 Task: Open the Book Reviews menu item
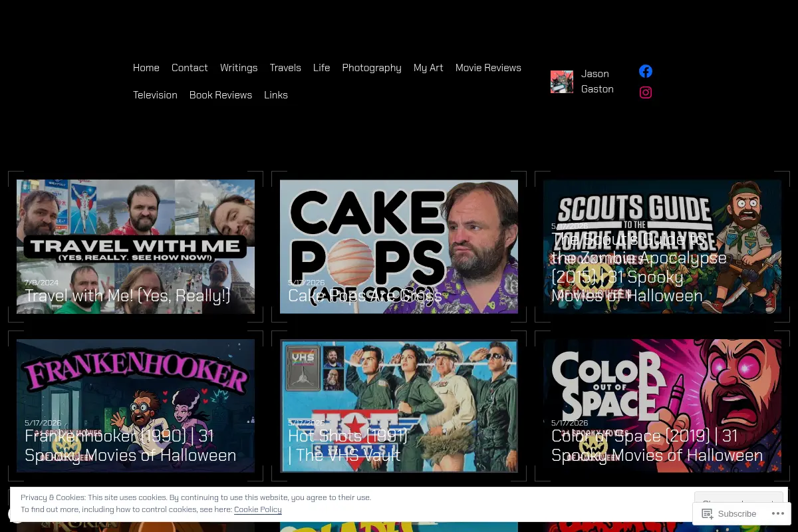221,95
